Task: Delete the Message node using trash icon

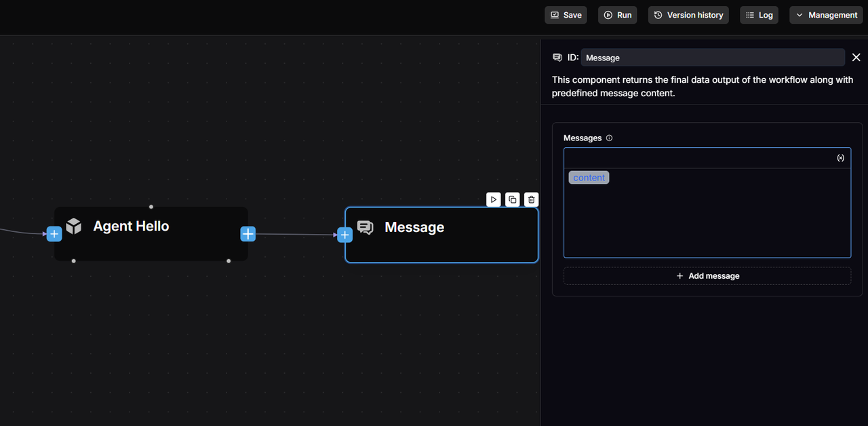Action: 532,199
